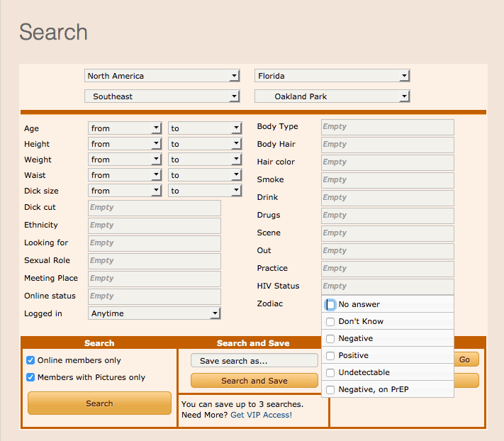Follow the Get VIP Access link
The width and height of the screenshot is (504, 441).
click(x=261, y=415)
